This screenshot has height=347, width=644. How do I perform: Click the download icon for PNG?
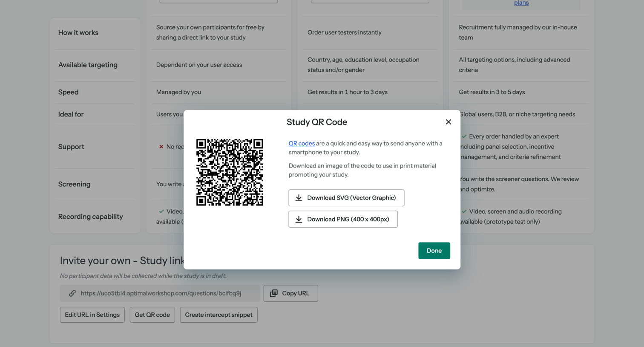pyautogui.click(x=299, y=219)
